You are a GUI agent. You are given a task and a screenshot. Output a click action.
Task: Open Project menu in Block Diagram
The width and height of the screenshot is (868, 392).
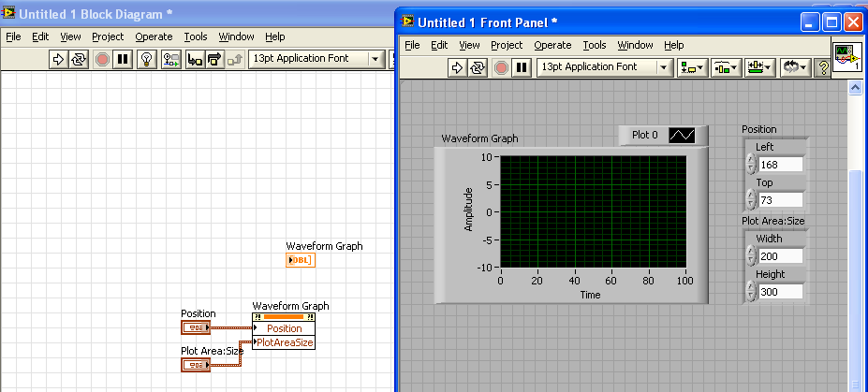click(x=108, y=36)
